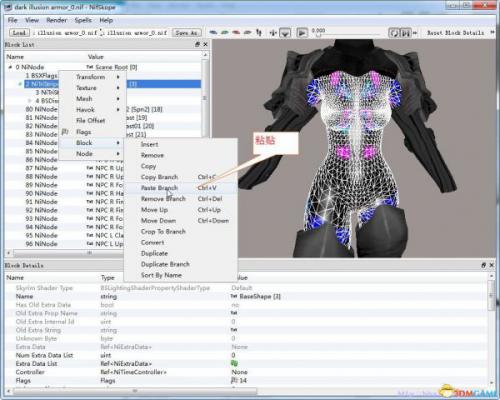Toggle the Switch animation button

pos(405,33)
